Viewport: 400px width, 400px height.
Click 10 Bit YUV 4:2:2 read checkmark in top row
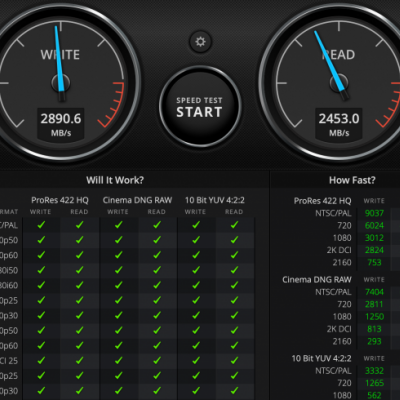coord(234,225)
